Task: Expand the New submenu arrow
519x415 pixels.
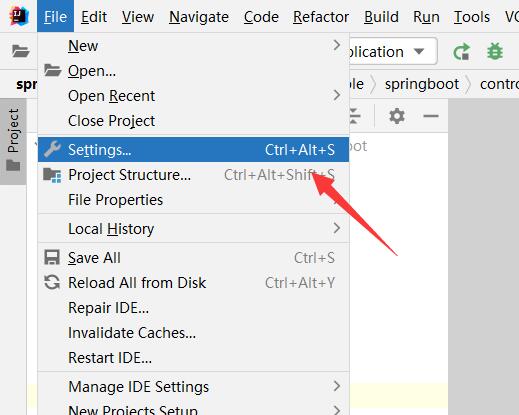Action: click(x=337, y=45)
